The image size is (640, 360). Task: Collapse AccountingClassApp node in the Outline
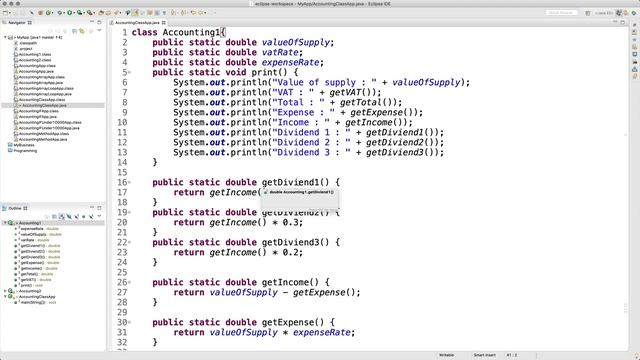[5, 297]
